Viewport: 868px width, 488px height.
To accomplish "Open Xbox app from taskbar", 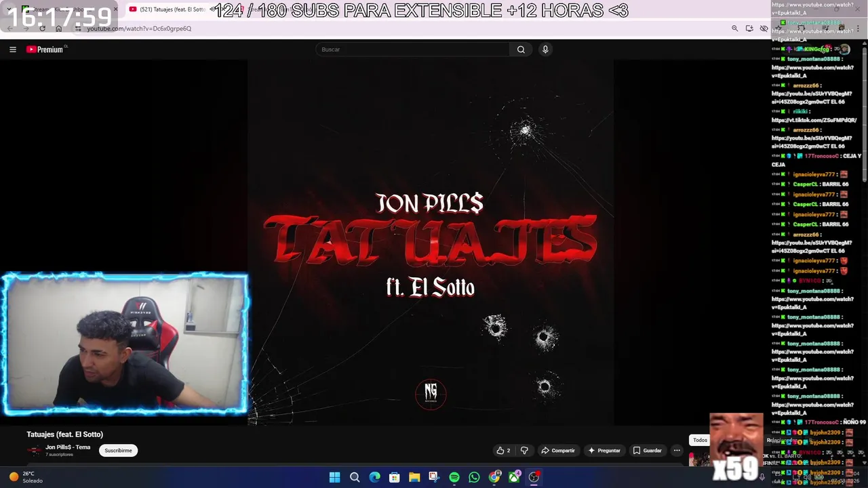I will [x=514, y=477].
